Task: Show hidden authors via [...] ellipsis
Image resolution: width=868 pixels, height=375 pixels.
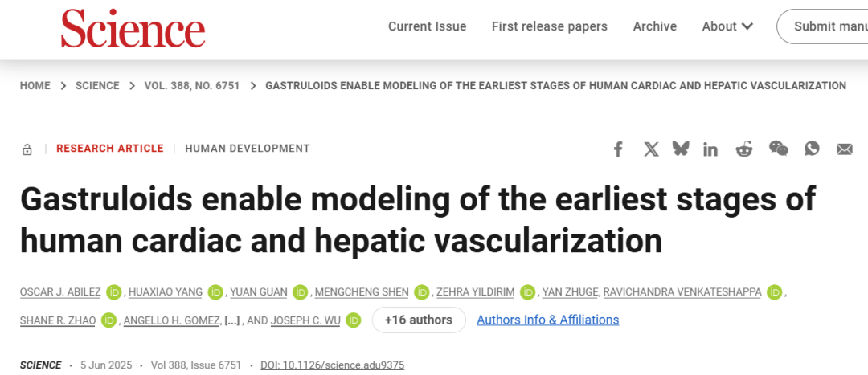Action: [232, 320]
